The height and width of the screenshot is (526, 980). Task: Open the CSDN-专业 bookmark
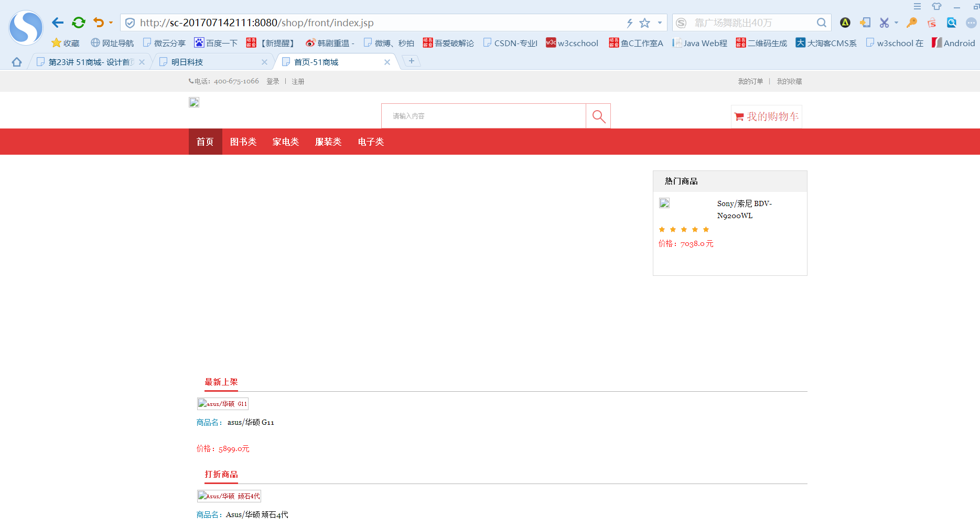[x=510, y=43]
